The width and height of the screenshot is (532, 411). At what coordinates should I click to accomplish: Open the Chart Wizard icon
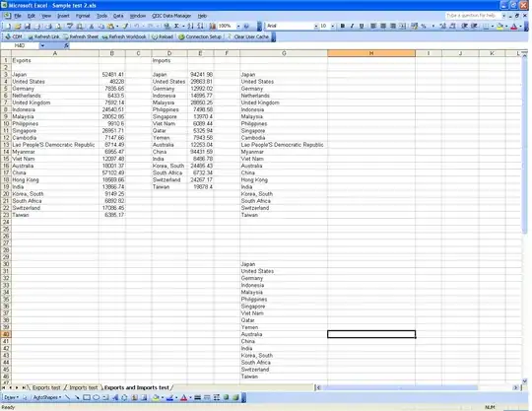pyautogui.click(x=213, y=26)
